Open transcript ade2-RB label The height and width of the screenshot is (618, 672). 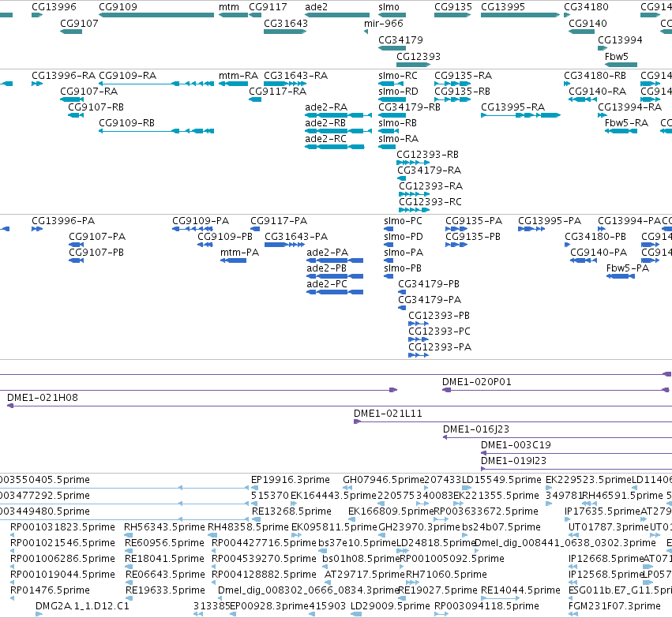[x=325, y=123]
